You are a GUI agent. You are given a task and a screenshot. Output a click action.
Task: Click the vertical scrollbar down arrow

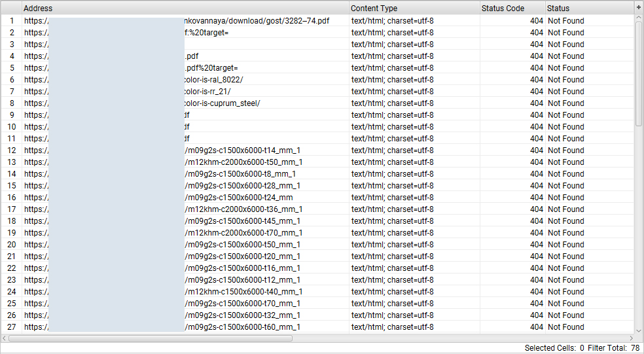[x=639, y=330]
